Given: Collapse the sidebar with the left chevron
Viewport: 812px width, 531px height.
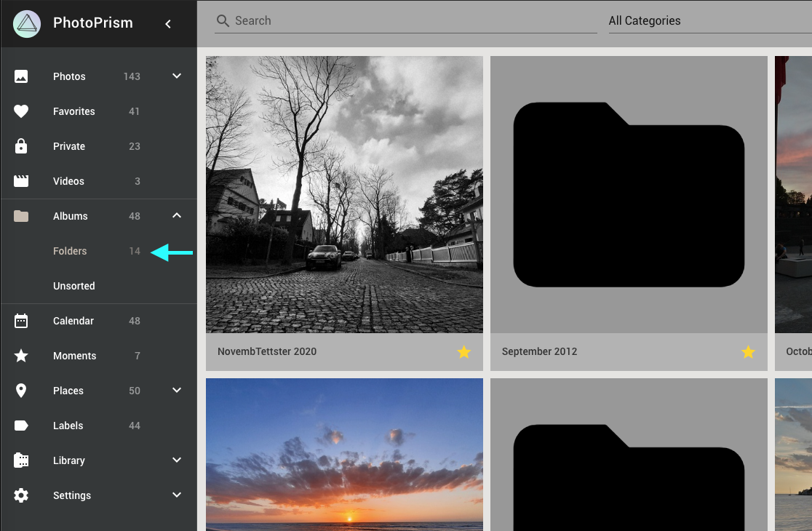Looking at the screenshot, I should pyautogui.click(x=168, y=23).
